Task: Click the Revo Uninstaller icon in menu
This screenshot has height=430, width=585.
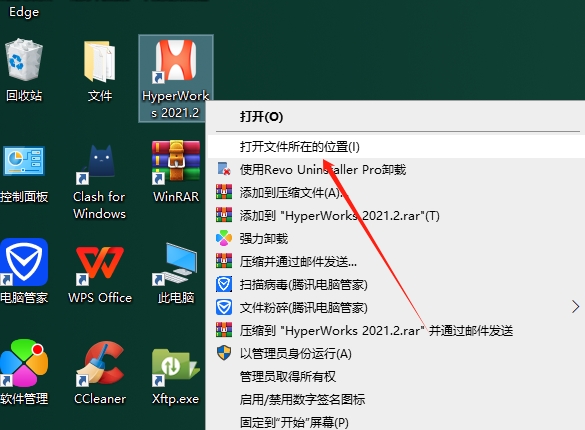Action: click(x=224, y=169)
